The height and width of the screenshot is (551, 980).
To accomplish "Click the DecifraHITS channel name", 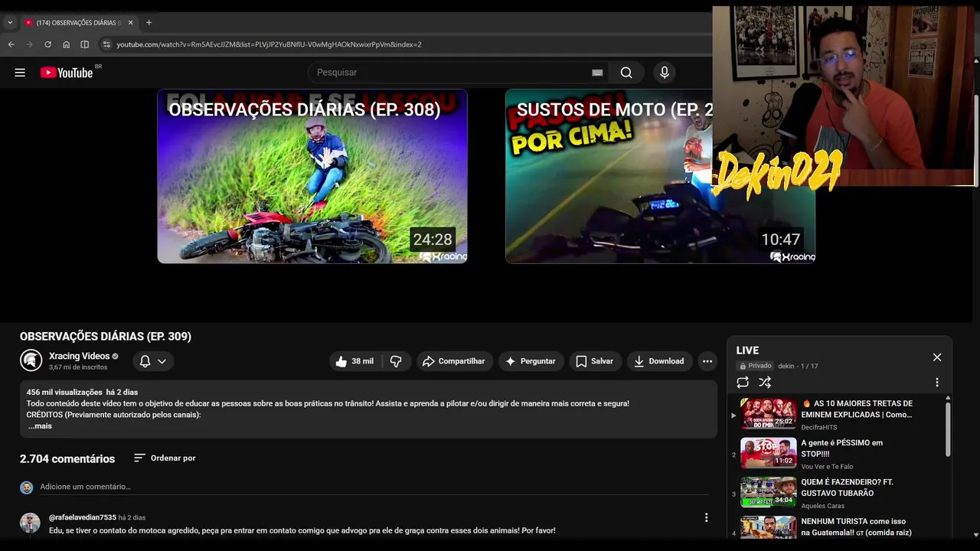I will [x=819, y=428].
